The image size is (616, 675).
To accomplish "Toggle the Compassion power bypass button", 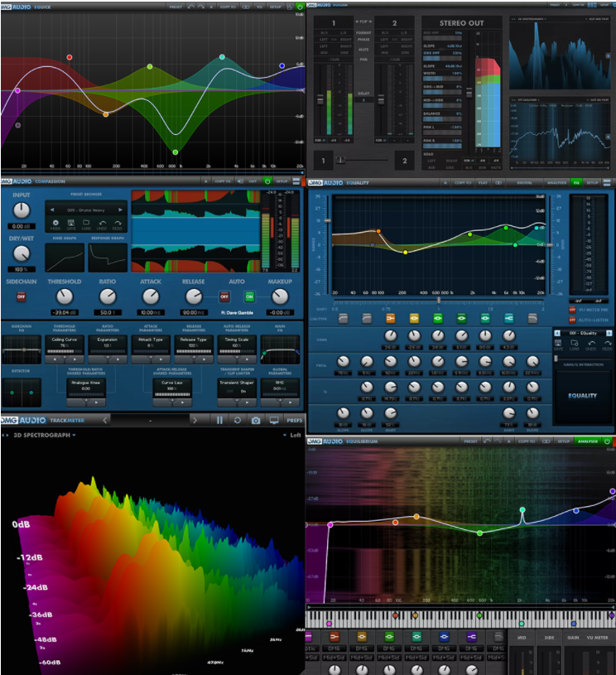I will coord(267,181).
